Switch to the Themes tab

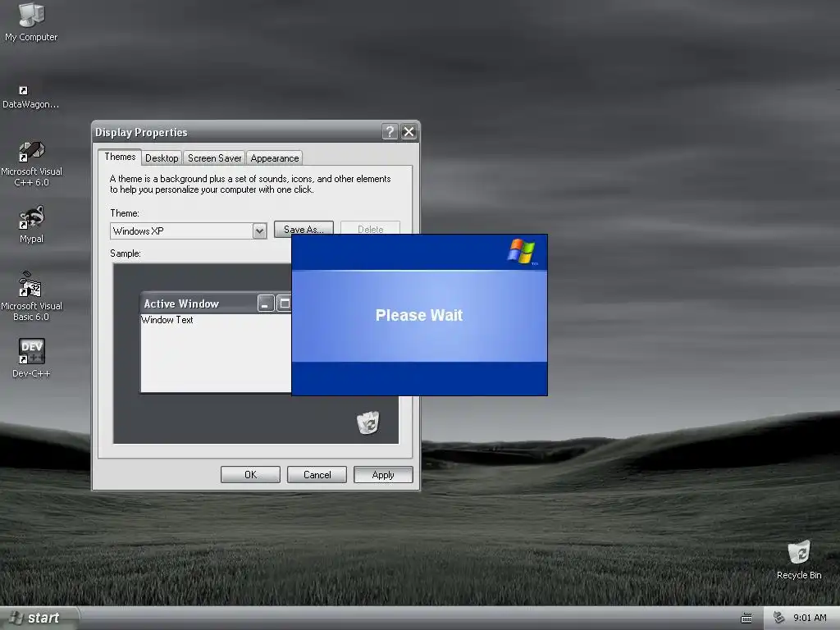tap(120, 157)
